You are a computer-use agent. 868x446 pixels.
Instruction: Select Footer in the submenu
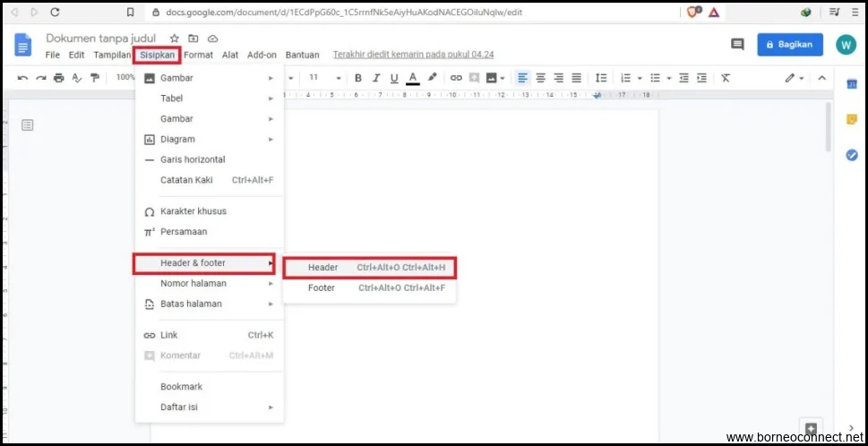[x=370, y=288]
